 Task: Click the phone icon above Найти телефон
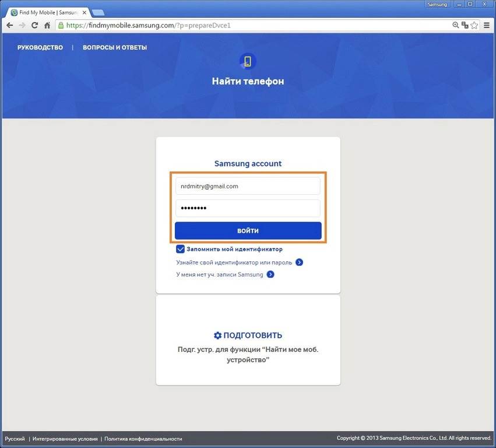[x=248, y=61]
